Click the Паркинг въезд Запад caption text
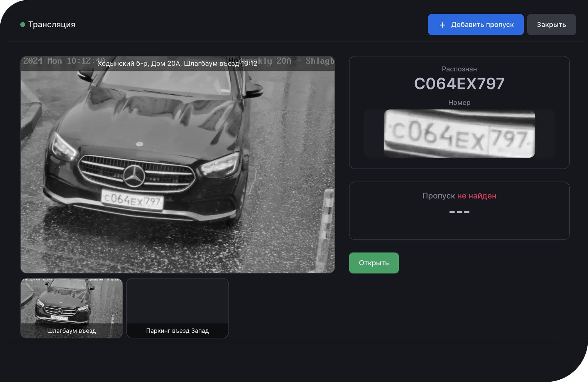The width and height of the screenshot is (588, 382). tap(177, 331)
